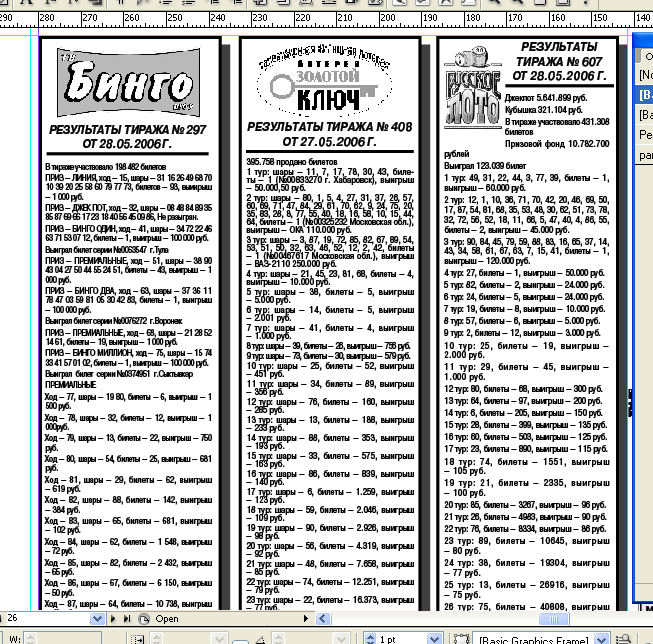Click heading 'РЕЗУЛЬТАТЫ ТИРАЖА № 408'
The height and width of the screenshot is (644, 653).
[x=329, y=127]
